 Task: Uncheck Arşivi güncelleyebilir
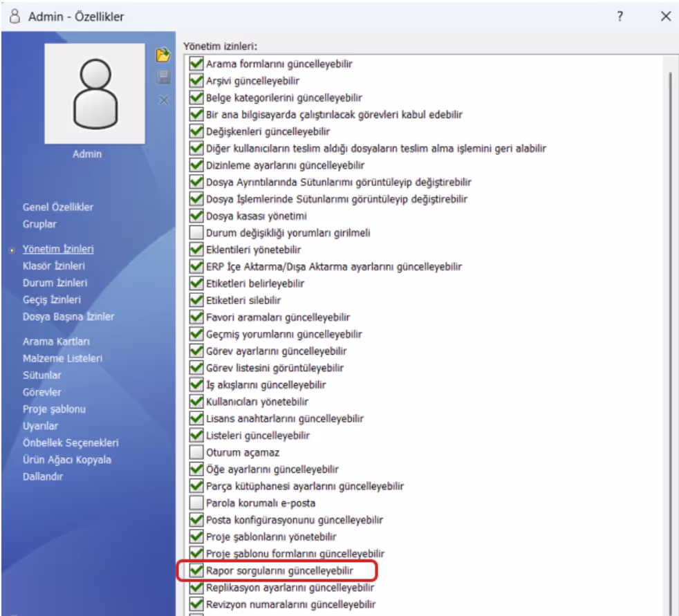196,80
